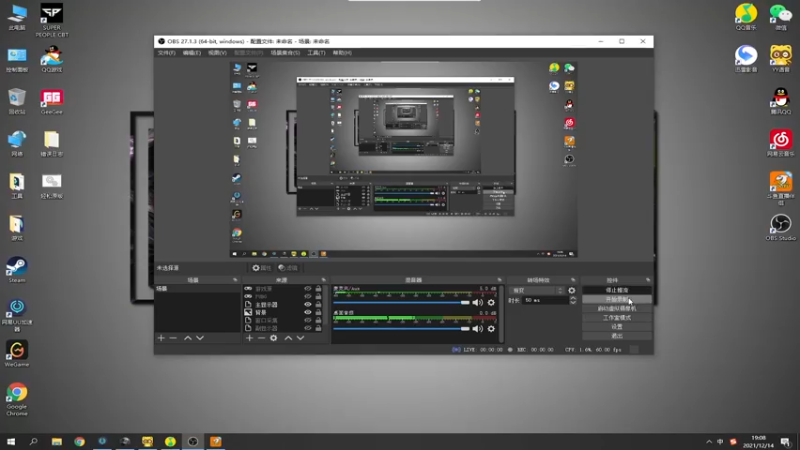Toggle the lock on the PUBG source
This screenshot has height=450, width=800.
point(318,296)
